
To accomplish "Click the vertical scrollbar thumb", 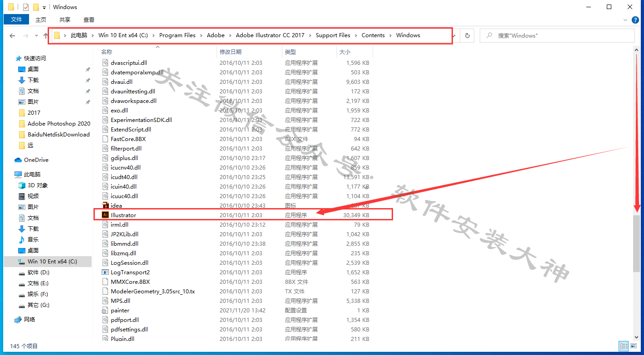I will 637,243.
